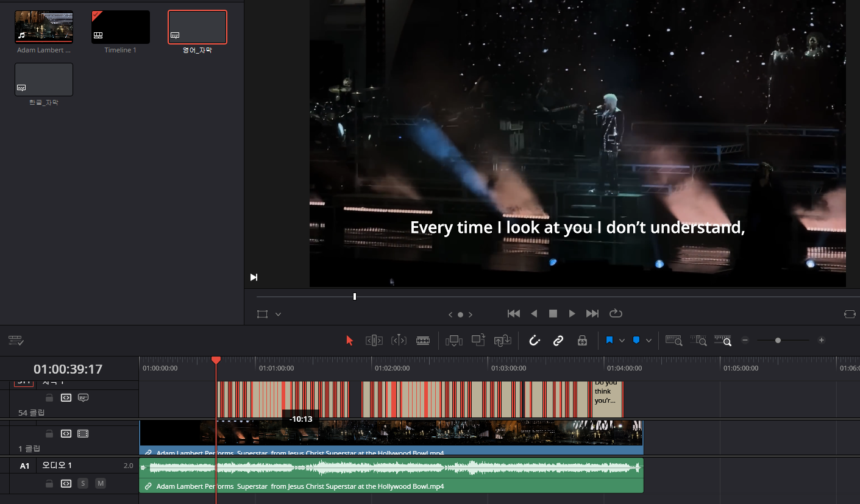Click the Full Extent Zoom icon
This screenshot has height=504, width=860.
[673, 341]
